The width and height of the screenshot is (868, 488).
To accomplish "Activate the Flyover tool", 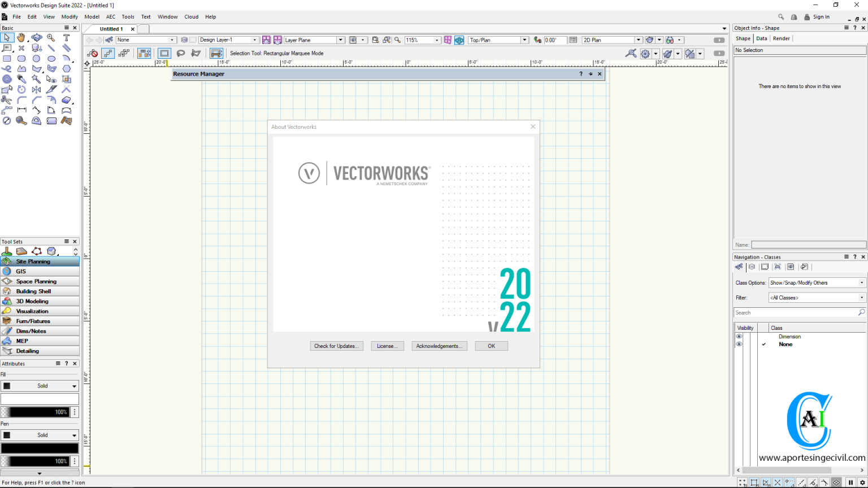I will pos(36,37).
